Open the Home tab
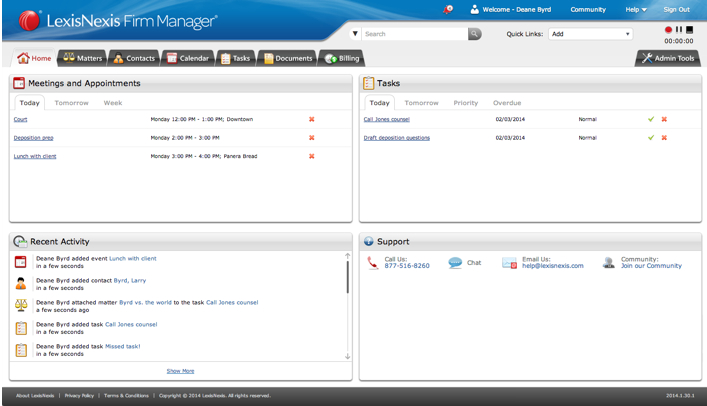This screenshot has height=406, width=707. [x=34, y=58]
